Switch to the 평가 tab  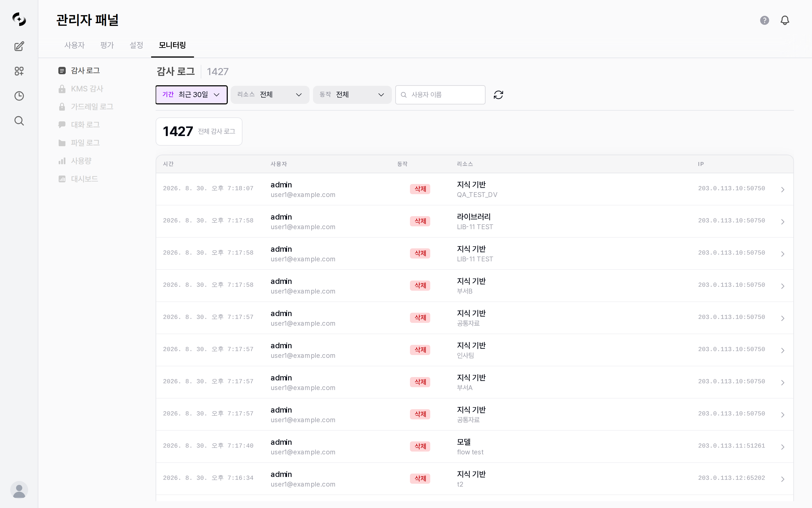[107, 45]
